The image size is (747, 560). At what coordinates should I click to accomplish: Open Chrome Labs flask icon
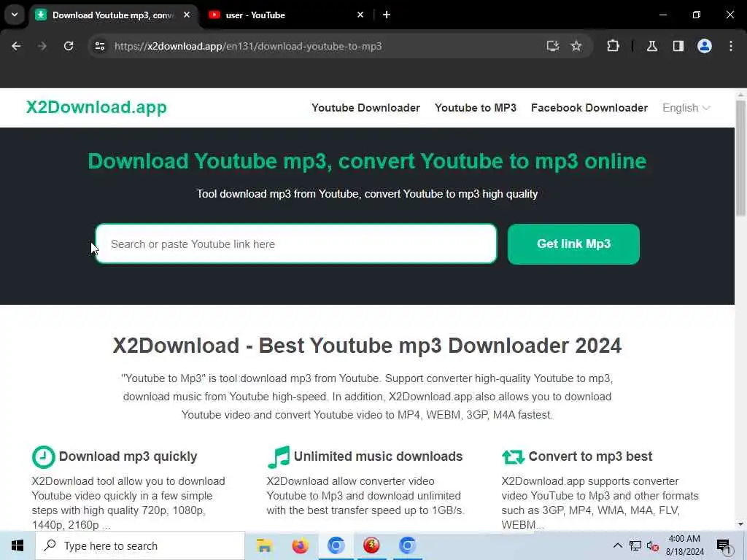click(651, 46)
